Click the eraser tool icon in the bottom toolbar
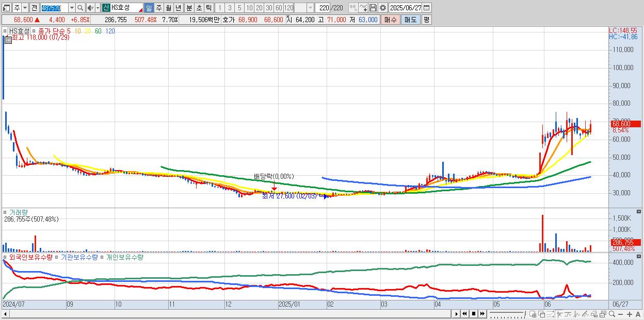The height and width of the screenshot is (320, 644). point(593,314)
